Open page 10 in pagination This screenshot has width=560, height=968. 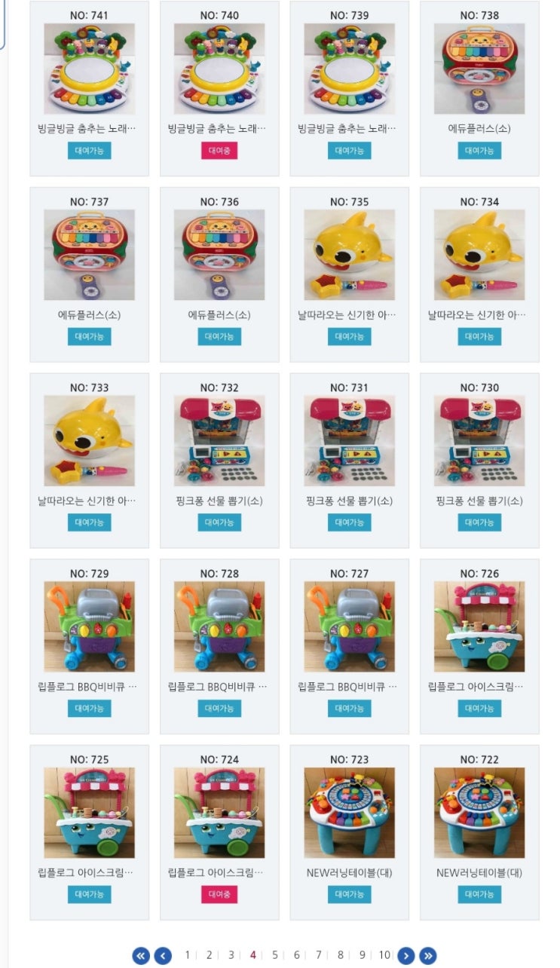click(x=384, y=955)
